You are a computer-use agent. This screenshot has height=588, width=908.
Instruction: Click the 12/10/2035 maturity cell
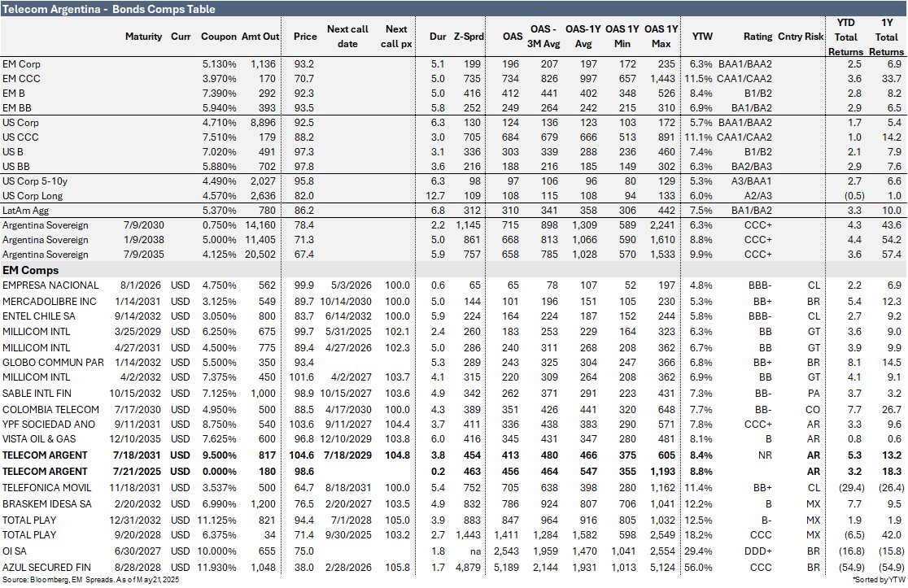(x=136, y=439)
